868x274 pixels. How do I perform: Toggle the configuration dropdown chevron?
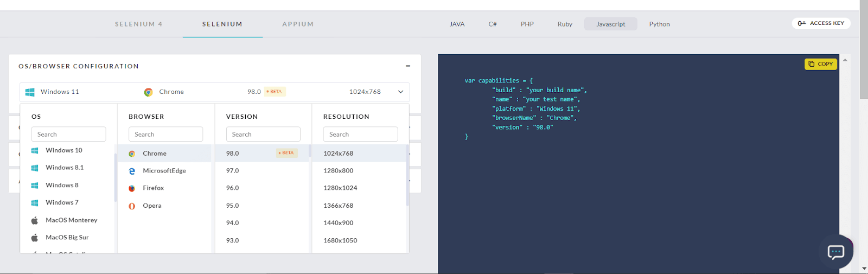(401, 92)
